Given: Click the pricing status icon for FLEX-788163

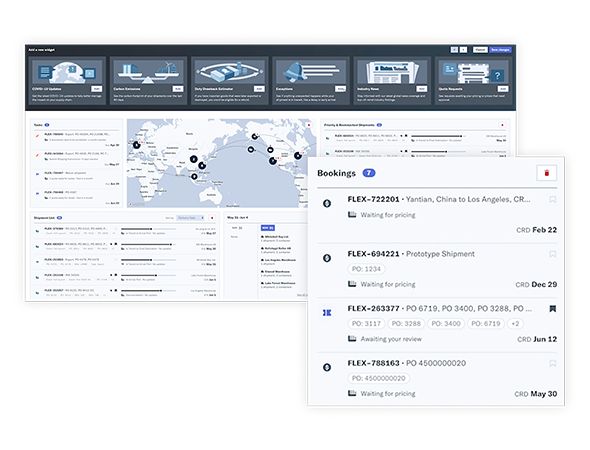Looking at the screenshot, I should pos(327,367).
